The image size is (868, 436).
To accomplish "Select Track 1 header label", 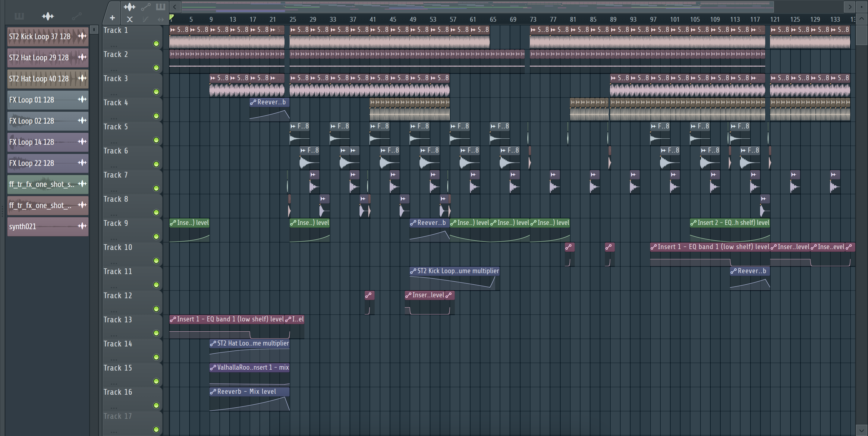I will coord(115,30).
